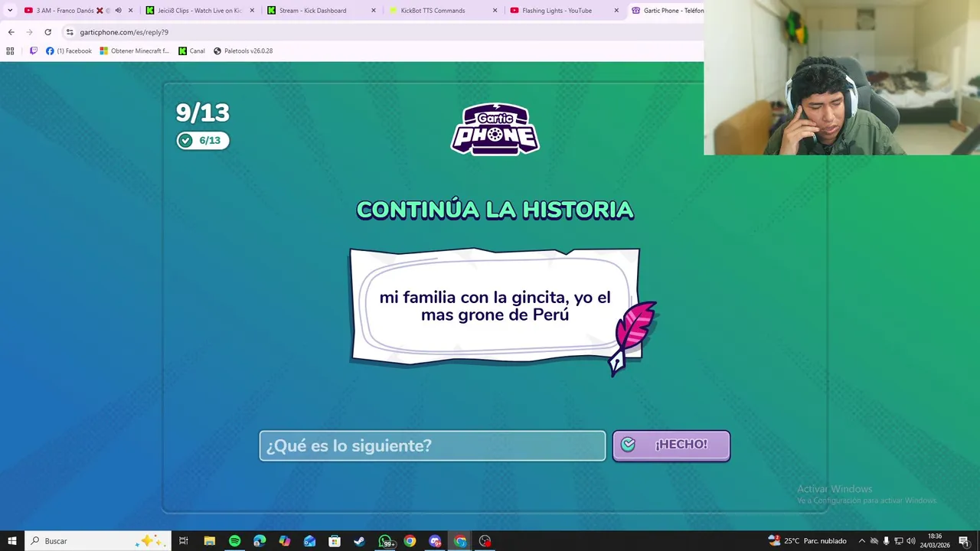Open the Canal bookmark
Viewport: 980px width, 551px height.
point(191,51)
